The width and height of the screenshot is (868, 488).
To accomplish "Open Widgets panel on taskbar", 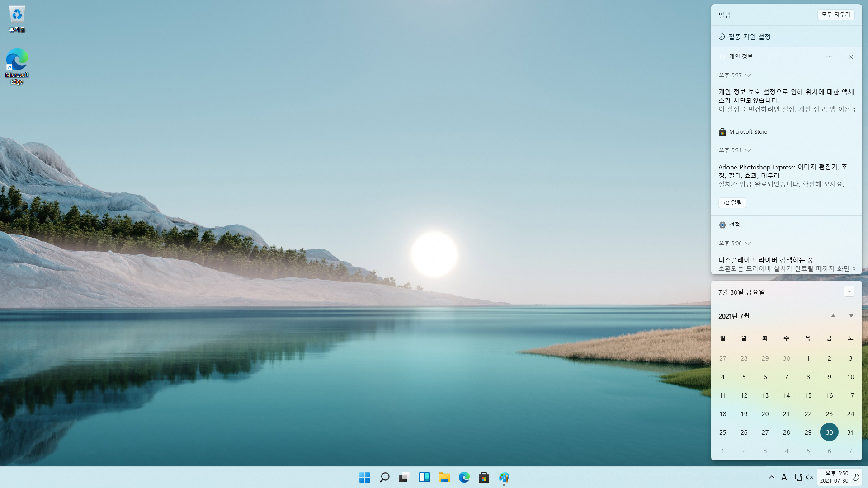I will point(424,477).
